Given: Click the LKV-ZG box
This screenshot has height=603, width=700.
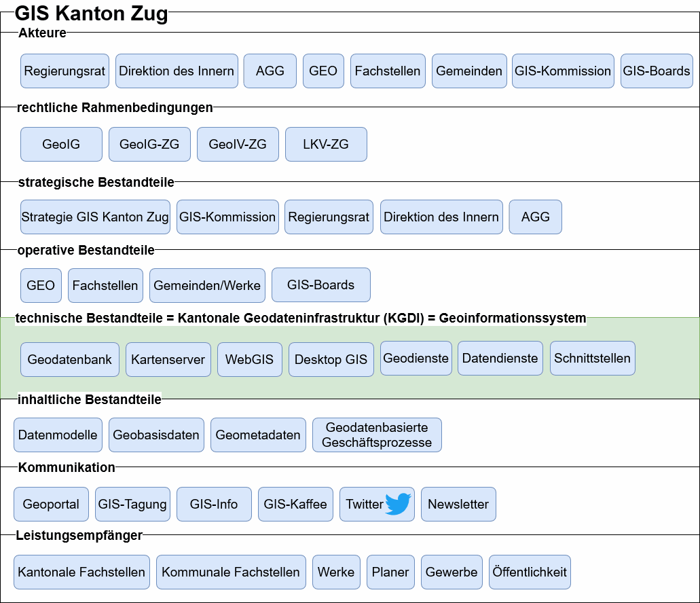Looking at the screenshot, I should [326, 144].
